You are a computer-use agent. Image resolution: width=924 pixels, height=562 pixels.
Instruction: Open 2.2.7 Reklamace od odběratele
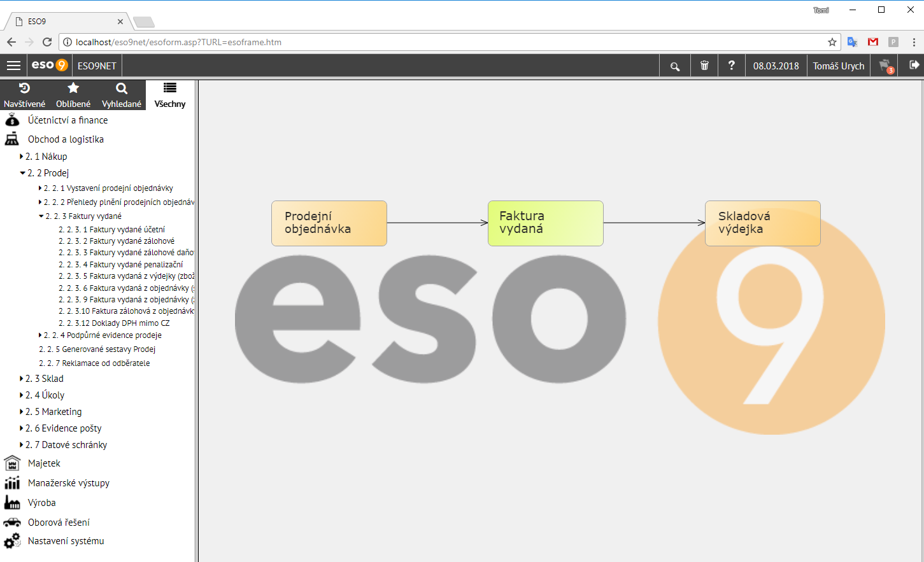click(x=94, y=363)
